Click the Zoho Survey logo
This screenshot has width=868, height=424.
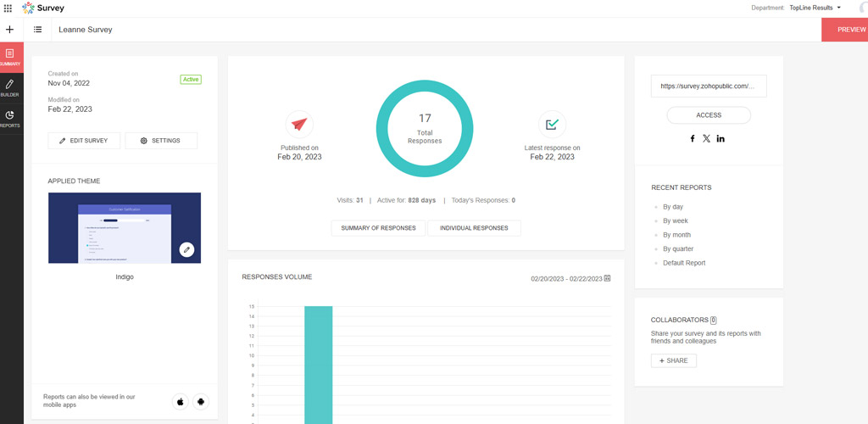pos(43,8)
